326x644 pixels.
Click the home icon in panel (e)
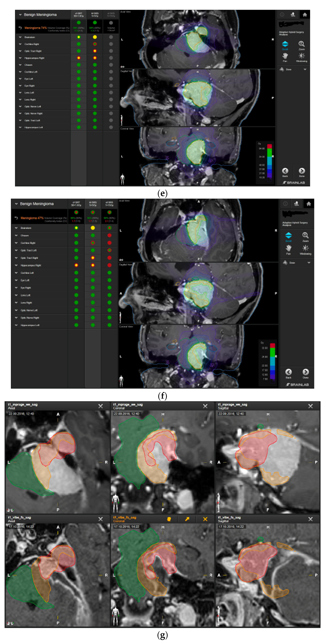pyautogui.click(x=305, y=15)
